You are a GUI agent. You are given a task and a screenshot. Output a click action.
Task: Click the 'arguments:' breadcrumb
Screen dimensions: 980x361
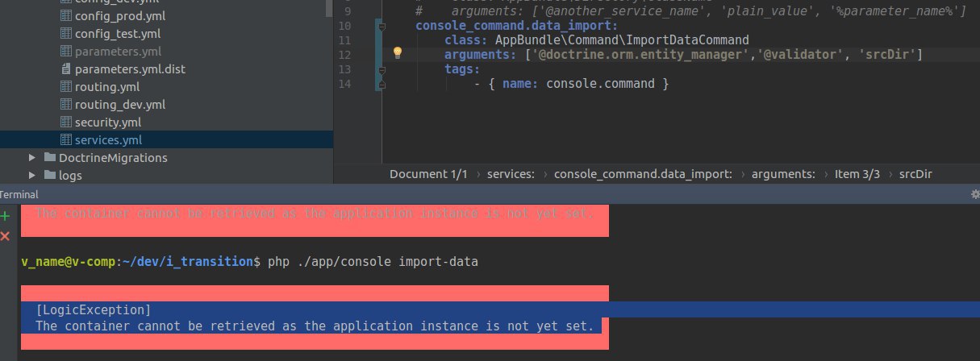click(783, 174)
